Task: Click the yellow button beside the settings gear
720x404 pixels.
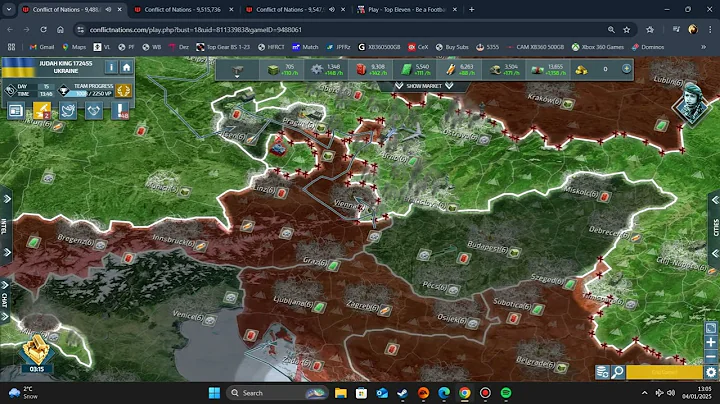Action: point(664,372)
